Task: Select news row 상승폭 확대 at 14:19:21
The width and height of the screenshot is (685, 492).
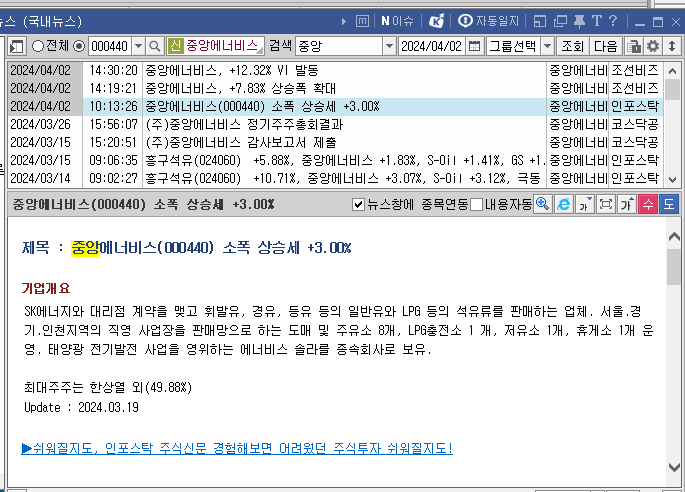Action: (335, 88)
